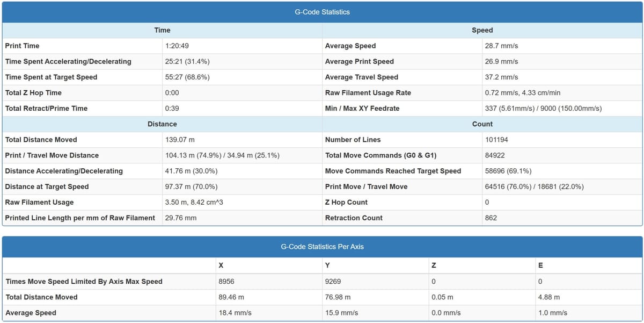Click the Min / Max XY Feedrate label
Screen dimensions: 644x323
[362, 108]
